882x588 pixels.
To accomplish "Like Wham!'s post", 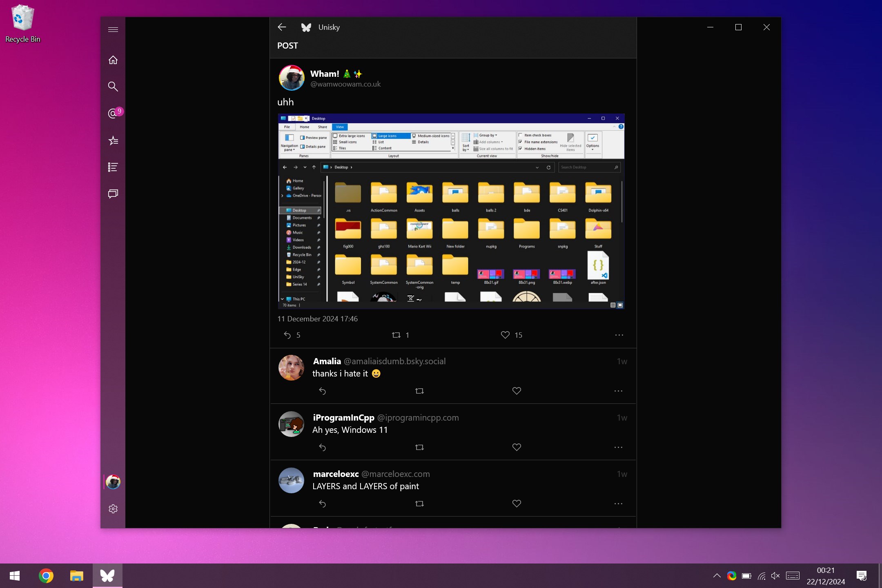I will [505, 335].
